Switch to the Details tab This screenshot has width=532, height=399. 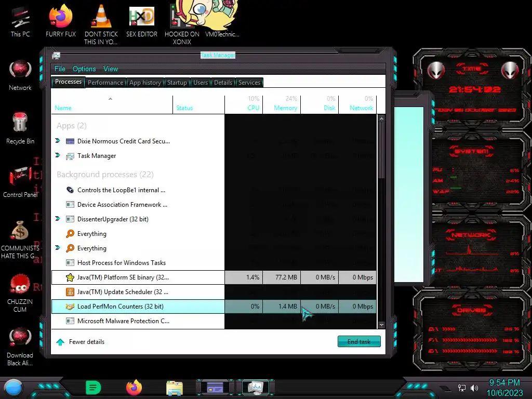point(223,83)
